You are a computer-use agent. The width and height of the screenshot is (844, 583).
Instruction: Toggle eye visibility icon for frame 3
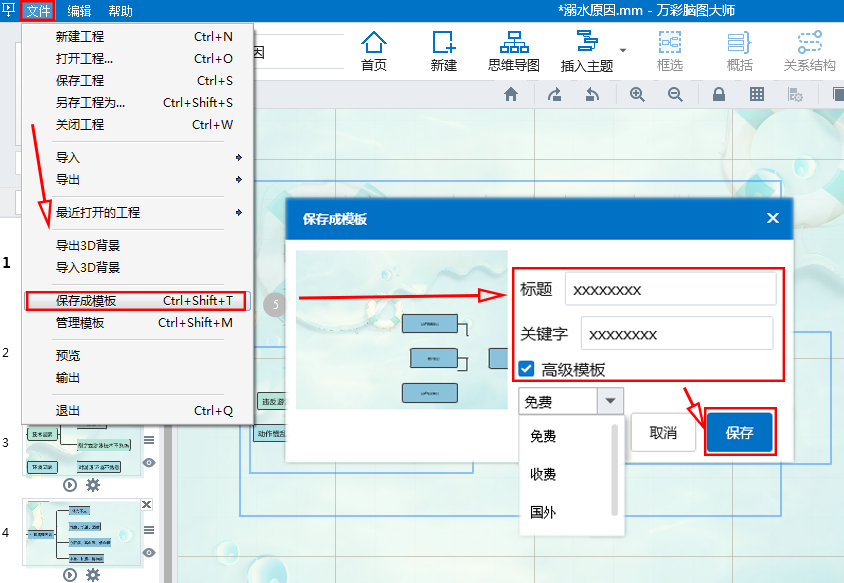(149, 462)
